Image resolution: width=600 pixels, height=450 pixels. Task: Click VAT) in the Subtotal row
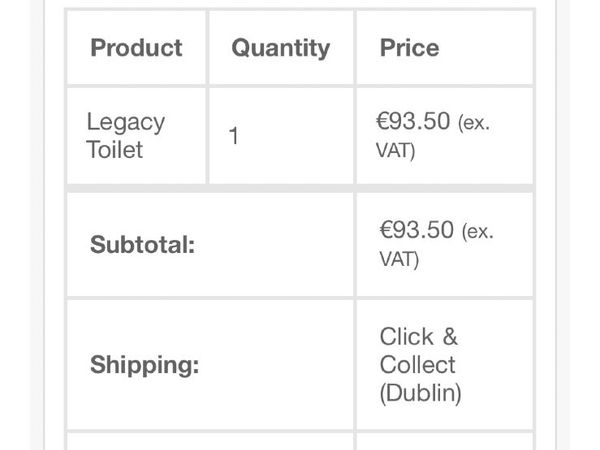pyautogui.click(x=399, y=259)
